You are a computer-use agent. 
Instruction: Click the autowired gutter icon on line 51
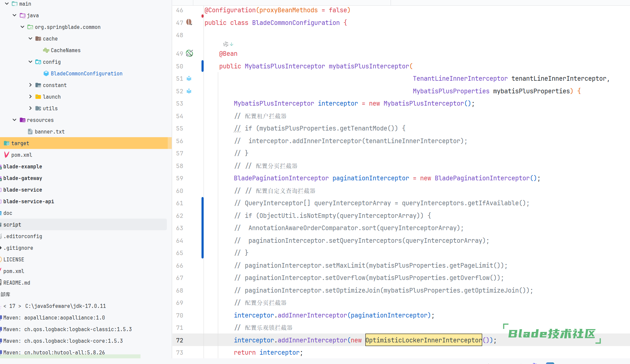point(189,78)
